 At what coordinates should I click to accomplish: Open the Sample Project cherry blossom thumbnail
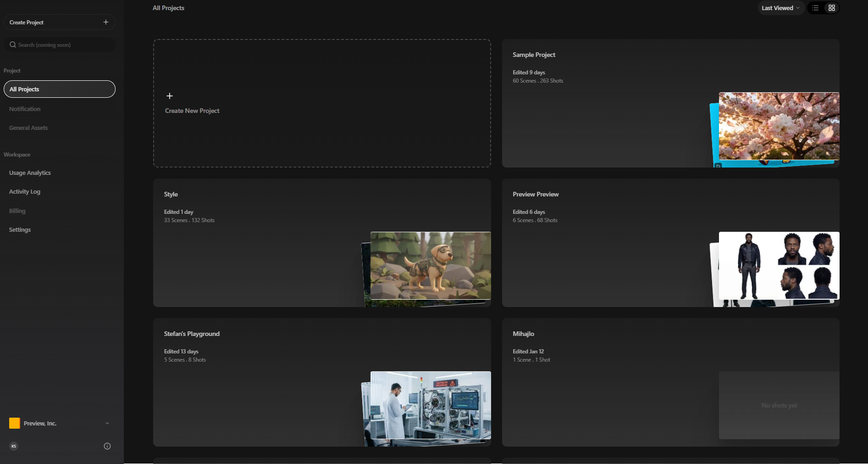779,126
